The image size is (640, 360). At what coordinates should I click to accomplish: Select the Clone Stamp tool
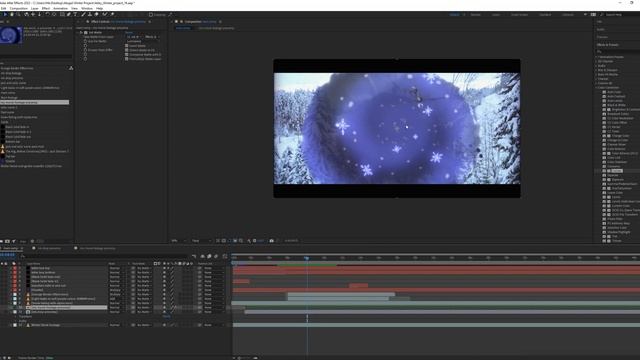(90, 14)
